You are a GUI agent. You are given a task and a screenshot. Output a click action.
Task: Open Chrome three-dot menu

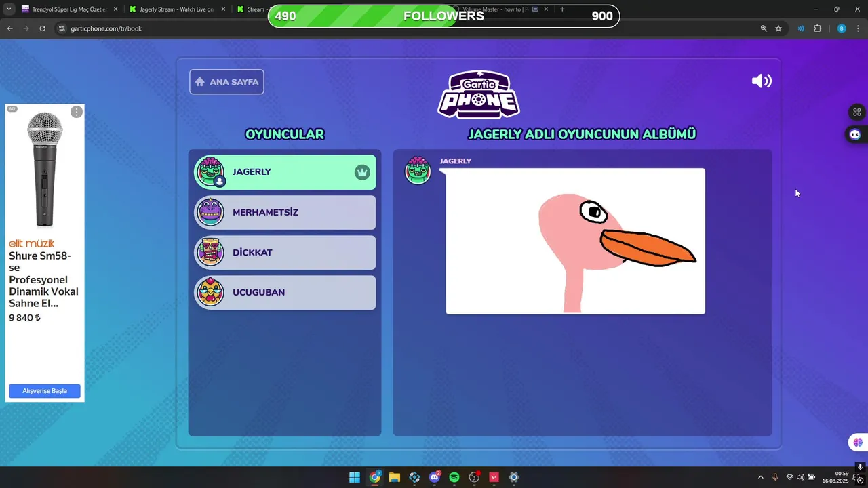click(x=859, y=28)
